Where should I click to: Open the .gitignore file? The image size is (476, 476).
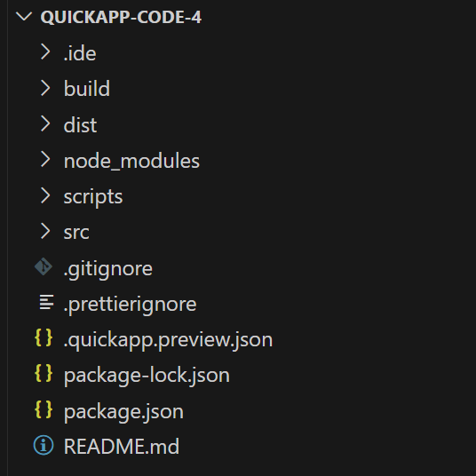(107, 269)
